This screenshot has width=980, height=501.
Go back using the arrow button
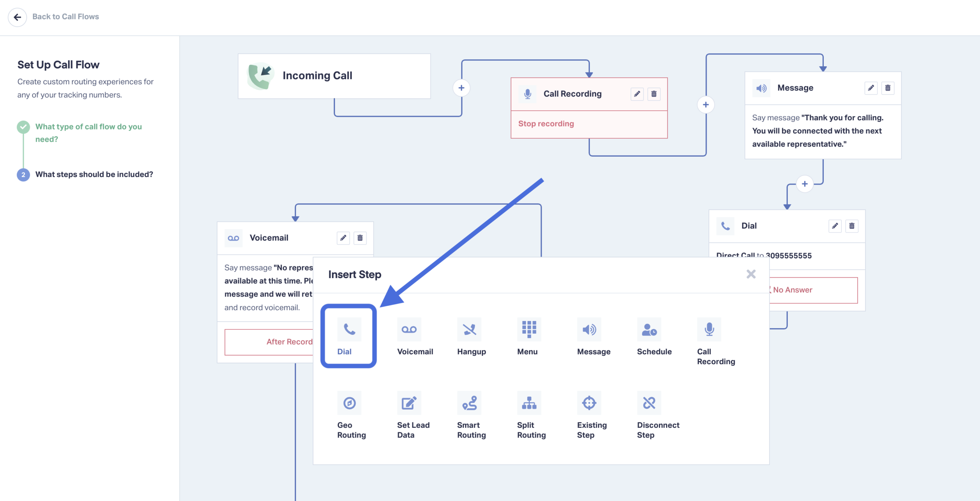tap(17, 17)
